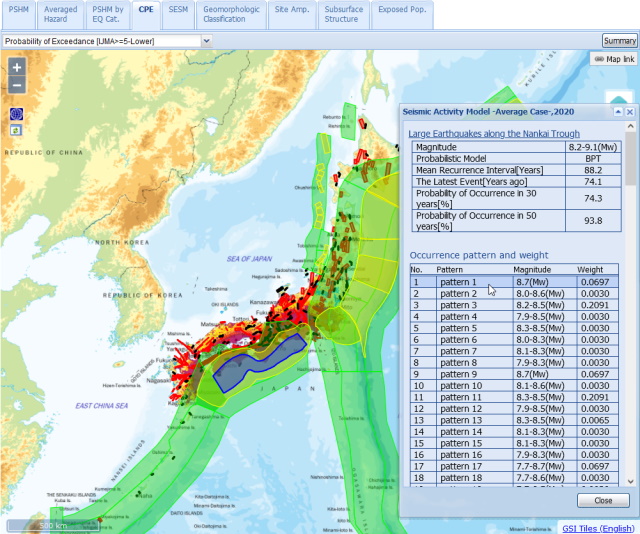Open the GSI Tiles (English) link
The height and width of the screenshot is (534, 640).
(597, 527)
